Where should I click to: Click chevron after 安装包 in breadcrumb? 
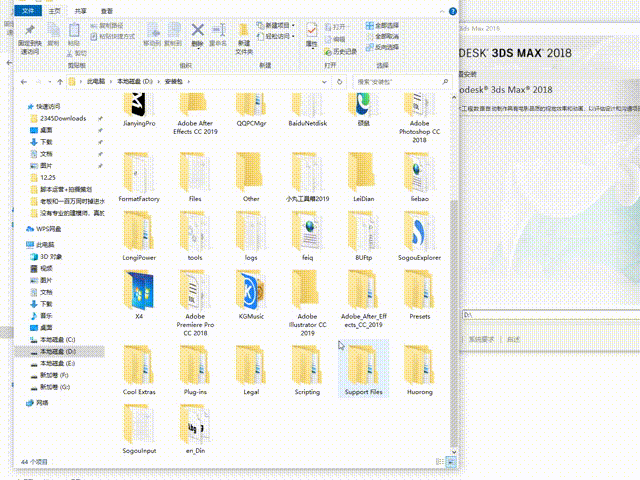[189, 82]
